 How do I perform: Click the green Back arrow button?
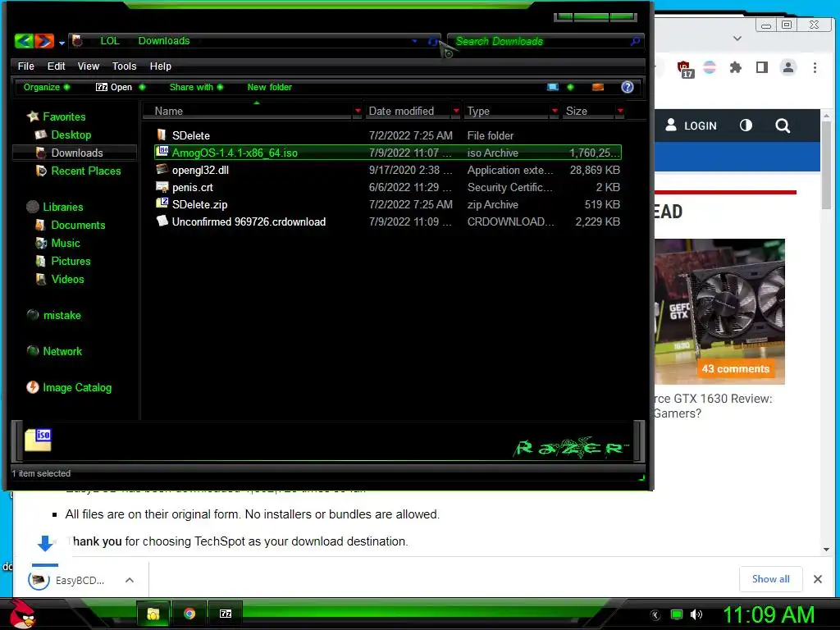24,41
